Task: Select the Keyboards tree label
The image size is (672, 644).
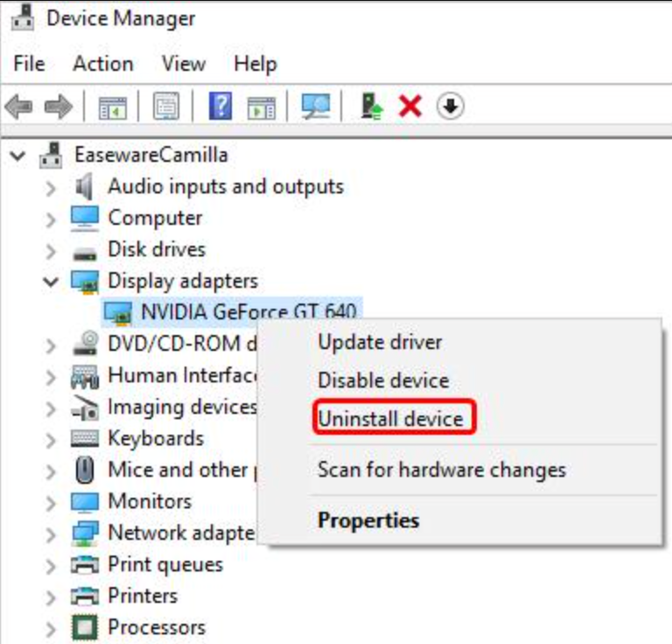Action: point(156,438)
